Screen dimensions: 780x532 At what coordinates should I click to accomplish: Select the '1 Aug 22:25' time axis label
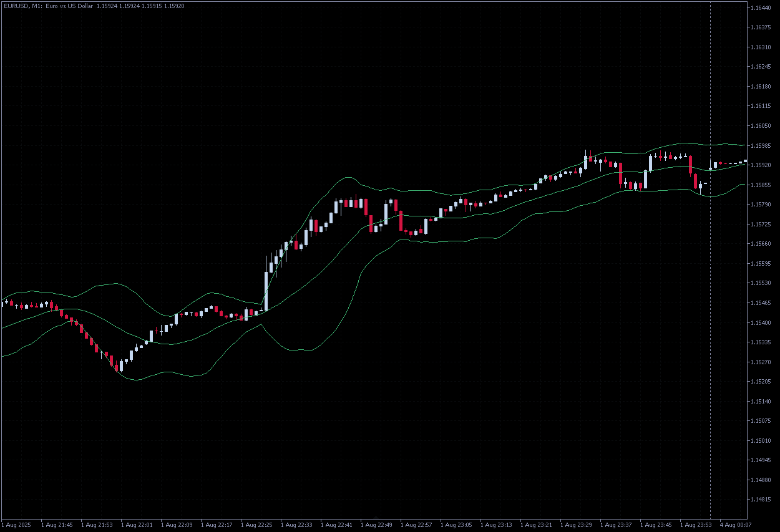(256, 525)
